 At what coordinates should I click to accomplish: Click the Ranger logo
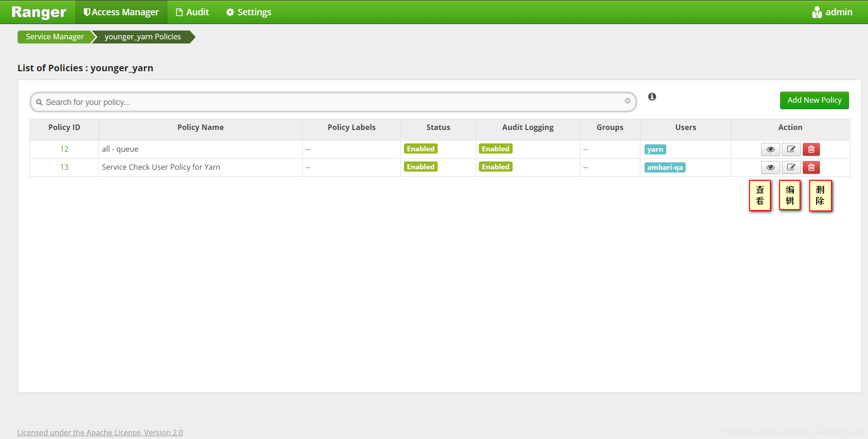pos(38,12)
